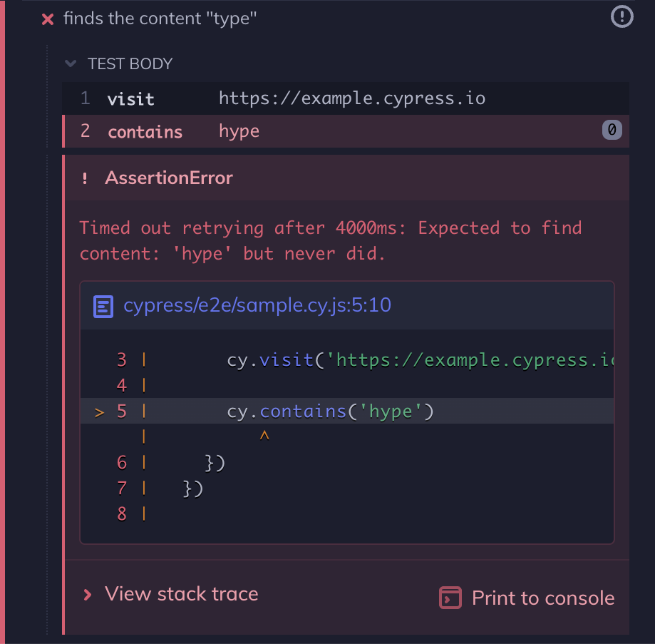Click the red arrow pointing at line 5
This screenshot has height=644, width=655.
pyautogui.click(x=99, y=411)
